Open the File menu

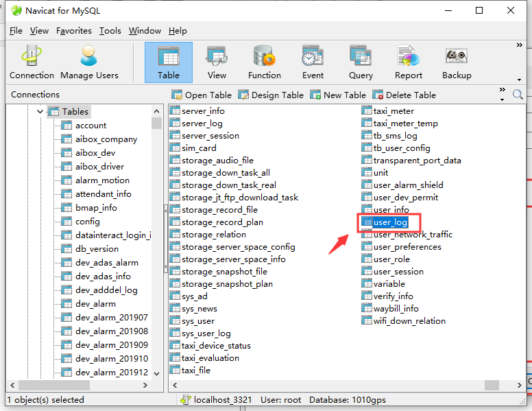[16, 31]
